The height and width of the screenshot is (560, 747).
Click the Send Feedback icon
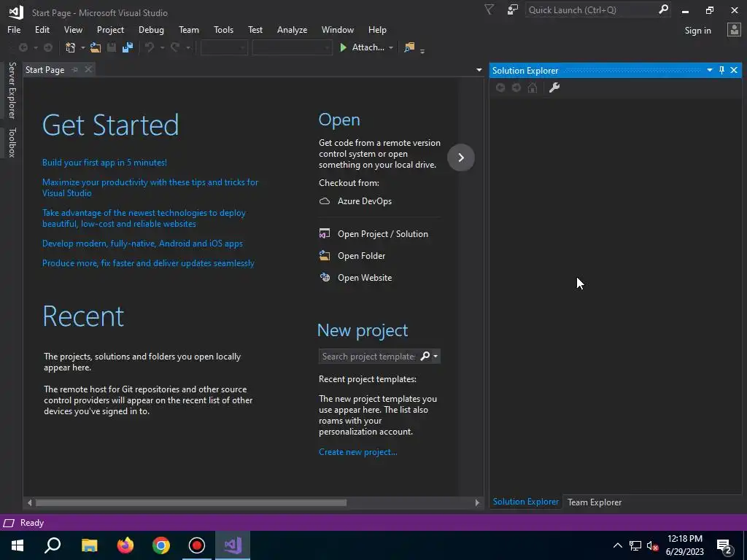513,9
